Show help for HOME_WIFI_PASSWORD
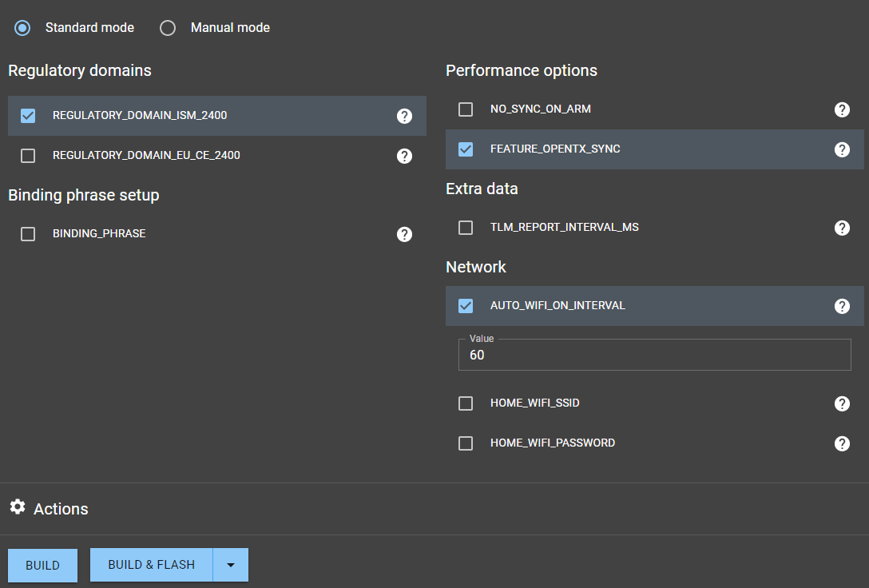The width and height of the screenshot is (869, 588). pyautogui.click(x=842, y=443)
